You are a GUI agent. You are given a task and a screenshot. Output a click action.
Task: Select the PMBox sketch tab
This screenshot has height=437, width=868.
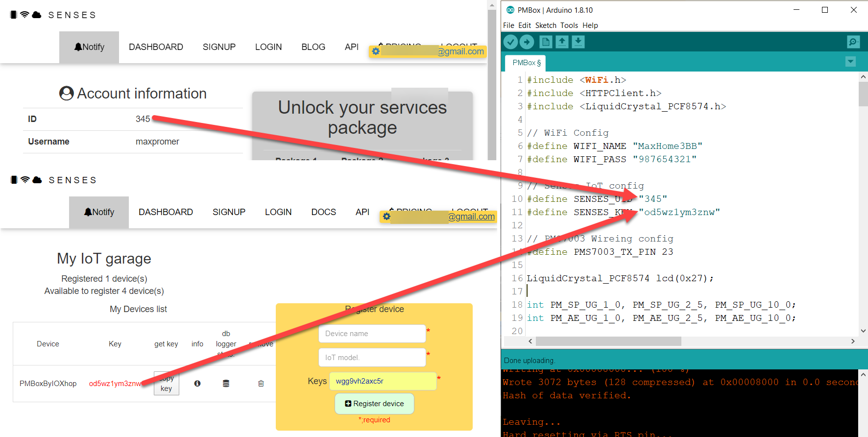527,63
